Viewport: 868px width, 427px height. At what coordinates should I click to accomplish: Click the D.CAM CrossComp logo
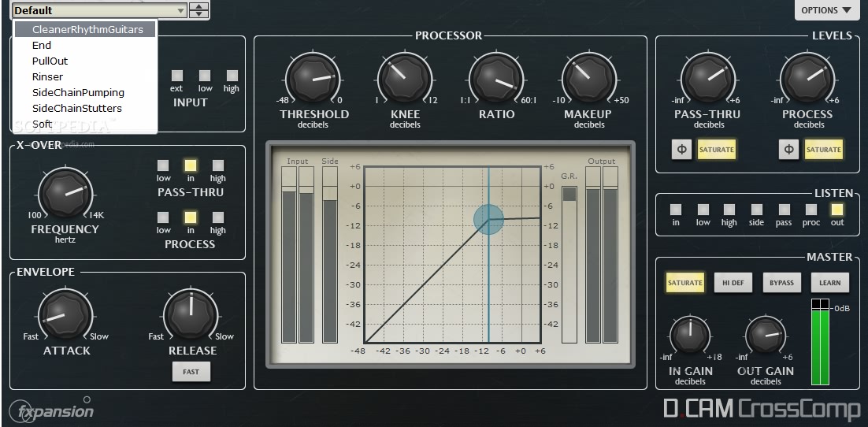click(762, 409)
